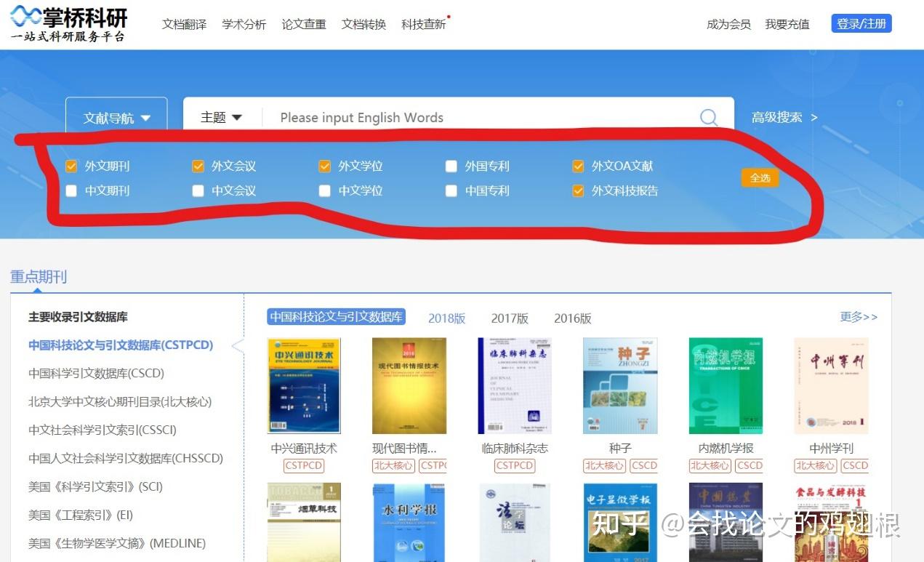The image size is (924, 562).
Task: Open the 论文查重 menu item
Action: (303, 23)
